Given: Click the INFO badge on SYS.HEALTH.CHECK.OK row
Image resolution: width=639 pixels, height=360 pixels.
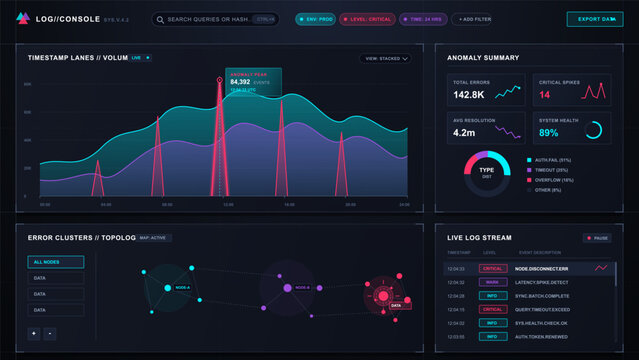Looking at the screenshot, I should point(493,323).
